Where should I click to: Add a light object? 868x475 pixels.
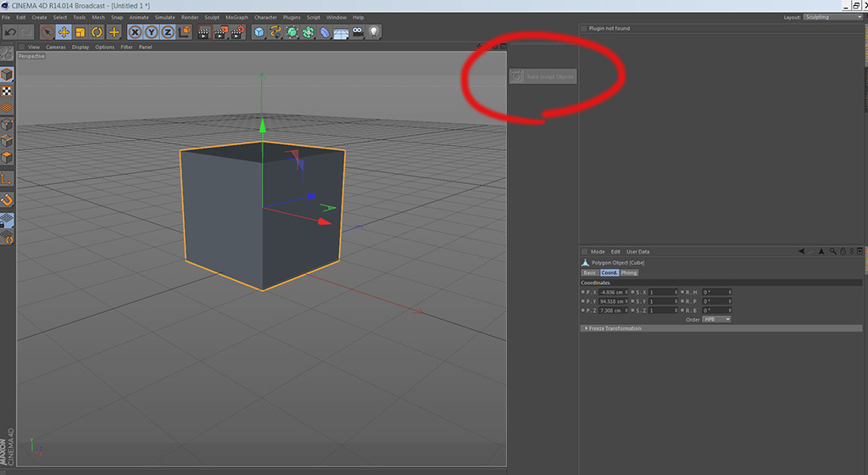pyautogui.click(x=375, y=32)
